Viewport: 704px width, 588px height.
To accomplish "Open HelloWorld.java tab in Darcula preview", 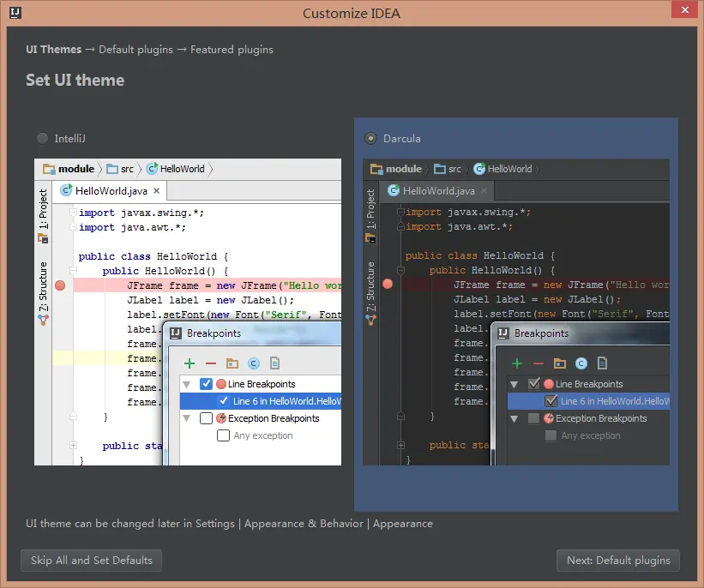I will (x=436, y=191).
